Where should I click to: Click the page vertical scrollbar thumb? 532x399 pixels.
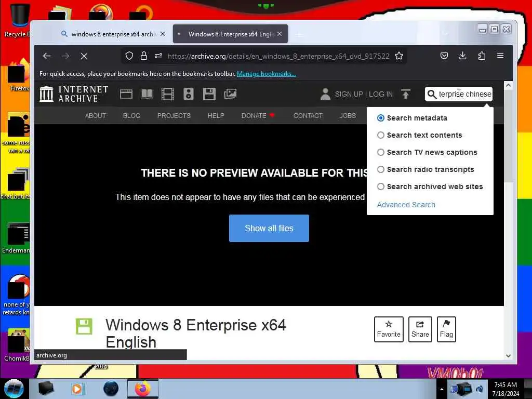tap(508, 137)
